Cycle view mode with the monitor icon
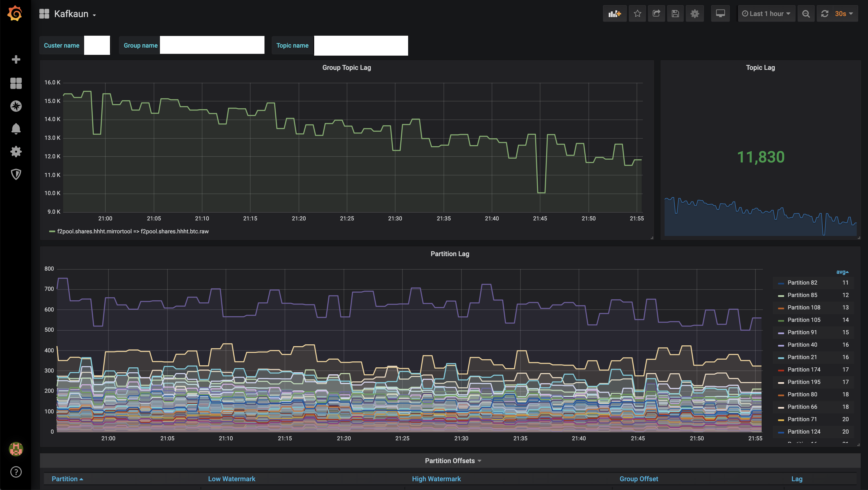 [x=720, y=14]
